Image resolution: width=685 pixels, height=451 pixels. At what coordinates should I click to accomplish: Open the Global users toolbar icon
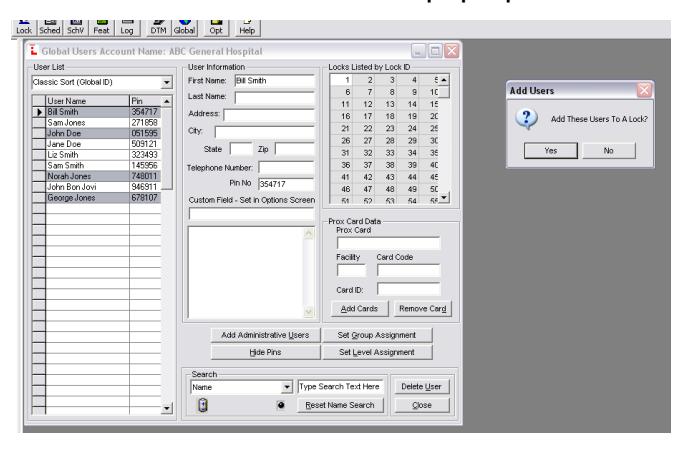coord(184,28)
